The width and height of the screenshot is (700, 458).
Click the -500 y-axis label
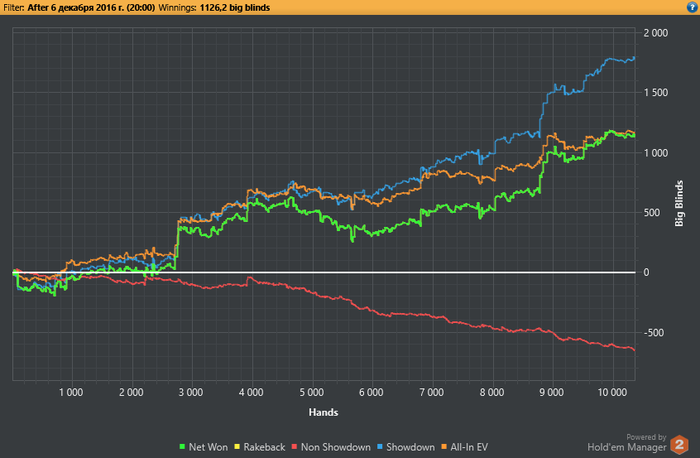click(654, 333)
